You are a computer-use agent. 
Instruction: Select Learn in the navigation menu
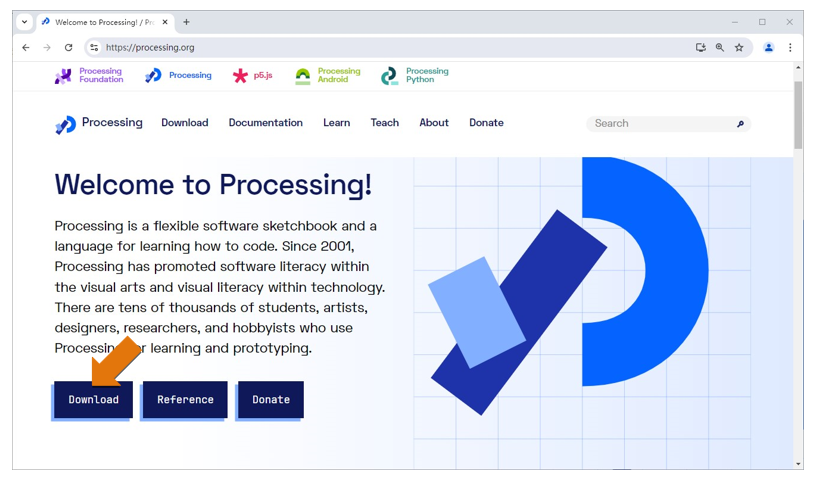pyautogui.click(x=336, y=123)
